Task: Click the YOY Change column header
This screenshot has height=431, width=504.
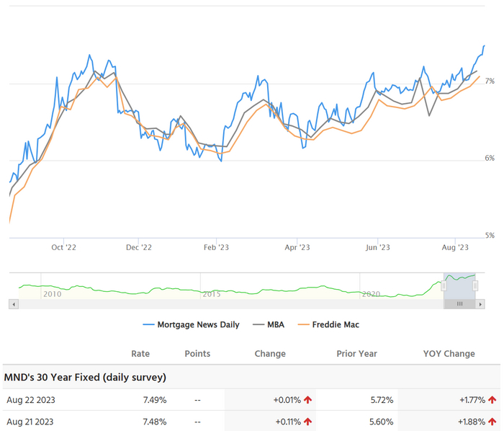Action: tap(449, 353)
